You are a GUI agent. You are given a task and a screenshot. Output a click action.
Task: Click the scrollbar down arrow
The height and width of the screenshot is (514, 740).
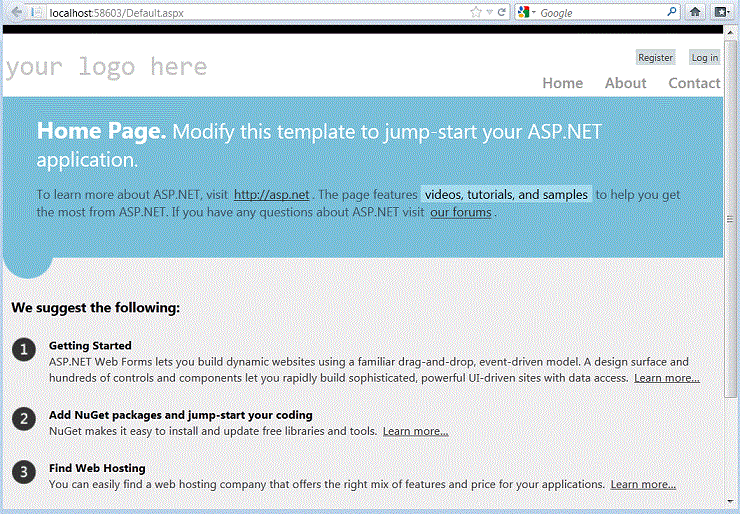pos(730,502)
